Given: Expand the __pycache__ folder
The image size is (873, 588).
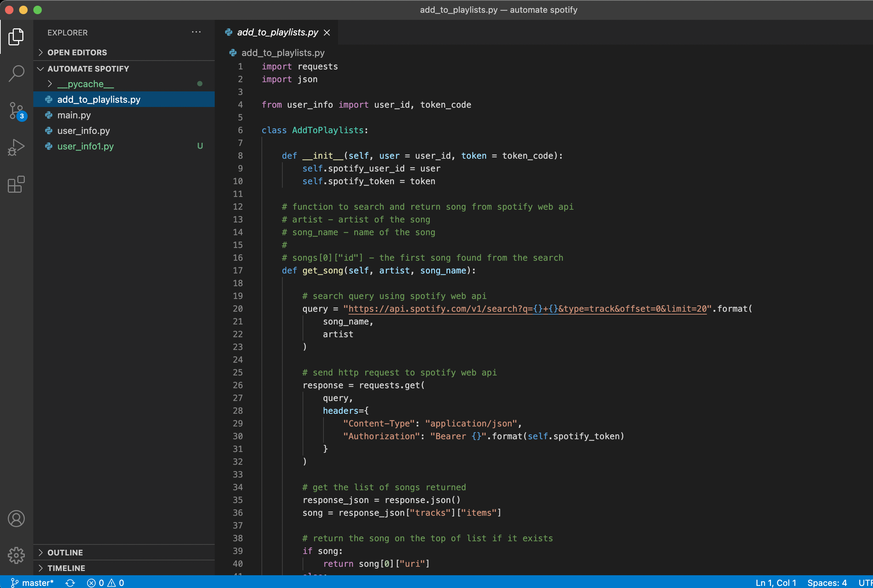Looking at the screenshot, I should (x=124, y=84).
